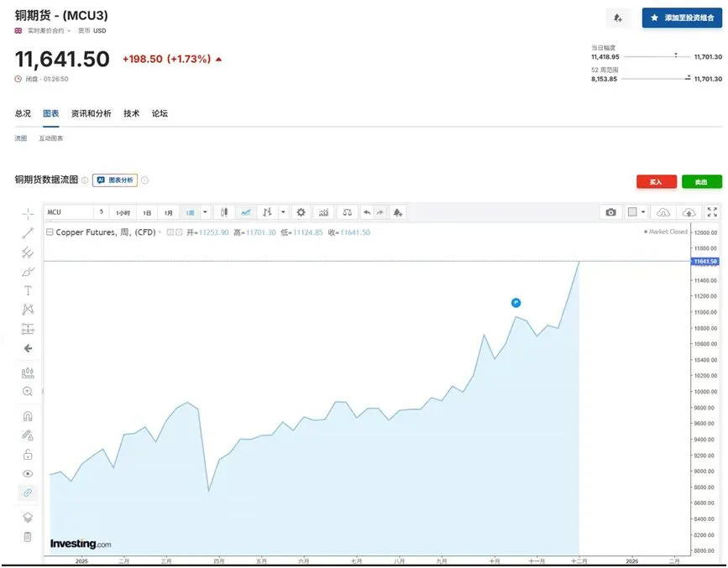
Task: Lock all drawing tools with padlock icon
Action: tap(28, 454)
